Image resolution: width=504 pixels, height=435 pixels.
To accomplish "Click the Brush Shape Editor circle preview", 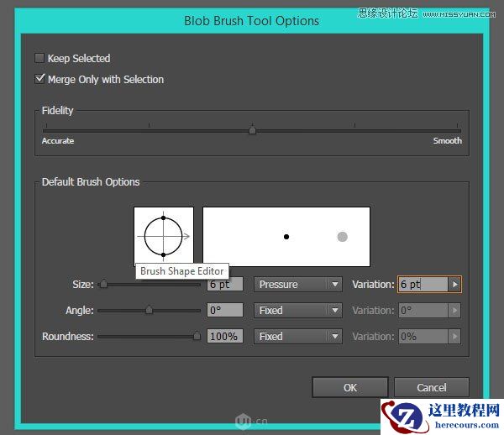I will [x=164, y=237].
